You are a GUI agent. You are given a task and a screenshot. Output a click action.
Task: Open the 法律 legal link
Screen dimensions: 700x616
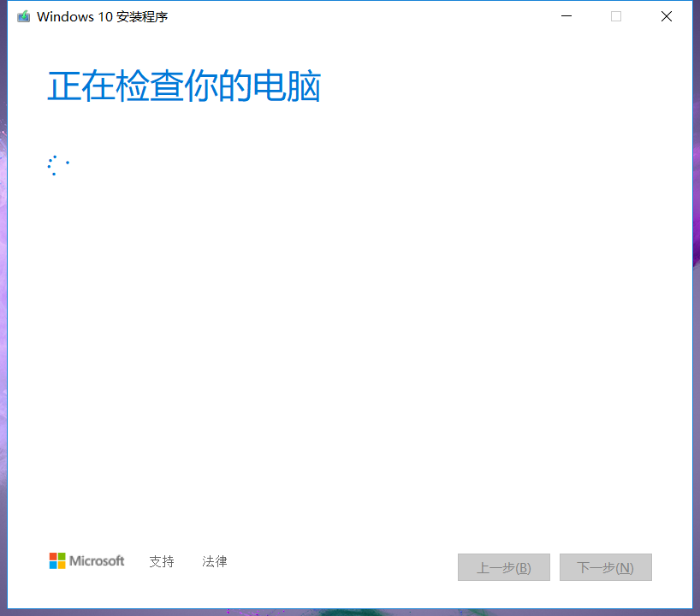[214, 561]
